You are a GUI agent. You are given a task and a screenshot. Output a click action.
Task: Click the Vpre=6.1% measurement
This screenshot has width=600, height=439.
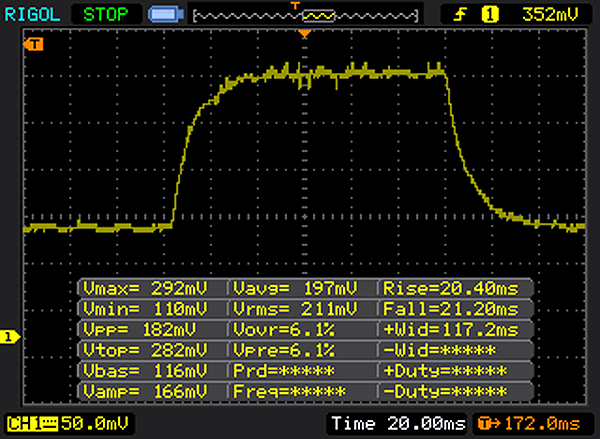284,350
